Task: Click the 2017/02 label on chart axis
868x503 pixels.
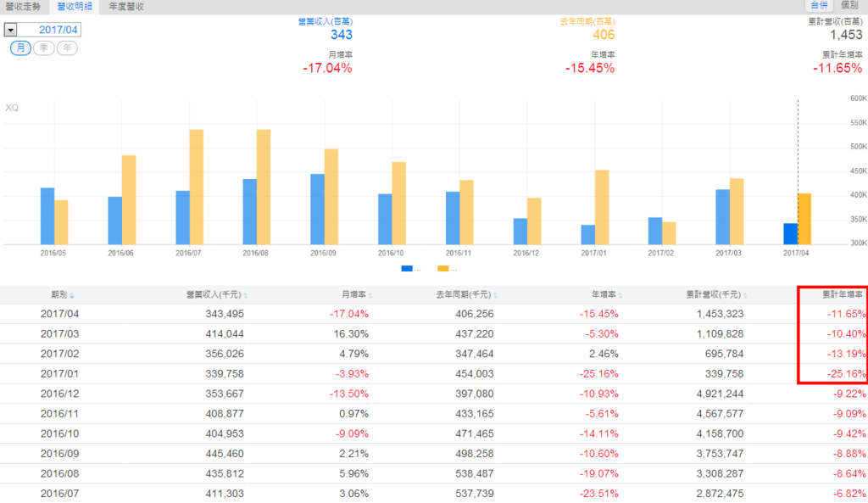Action: point(661,253)
